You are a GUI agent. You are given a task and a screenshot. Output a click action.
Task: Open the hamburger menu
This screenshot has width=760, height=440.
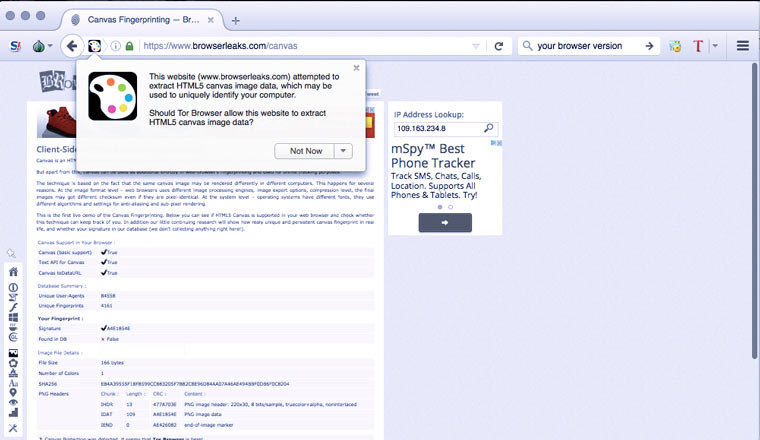pos(743,46)
